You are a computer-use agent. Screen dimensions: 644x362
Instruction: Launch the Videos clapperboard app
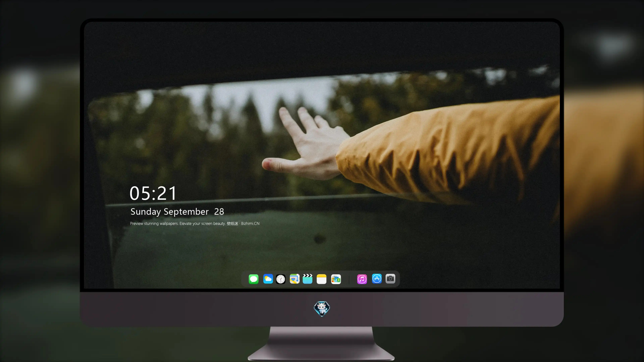point(308,279)
